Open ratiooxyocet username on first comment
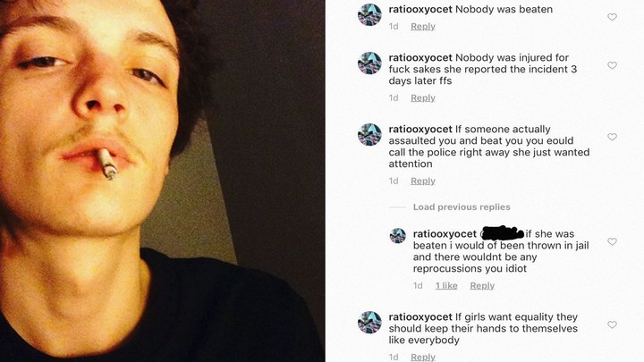The width and height of the screenshot is (644, 362). [420, 10]
